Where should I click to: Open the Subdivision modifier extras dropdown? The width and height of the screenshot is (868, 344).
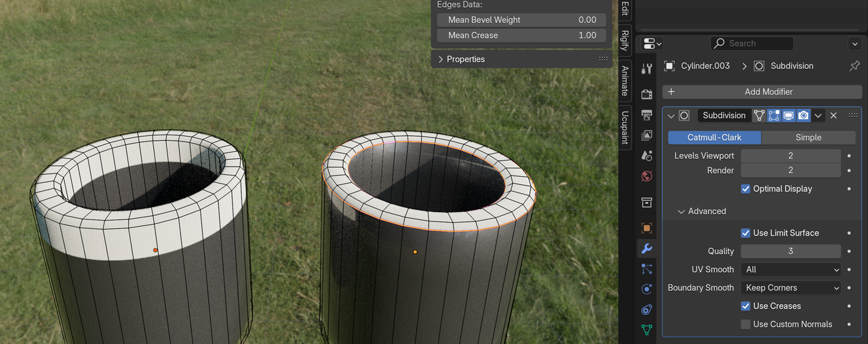pyautogui.click(x=818, y=116)
